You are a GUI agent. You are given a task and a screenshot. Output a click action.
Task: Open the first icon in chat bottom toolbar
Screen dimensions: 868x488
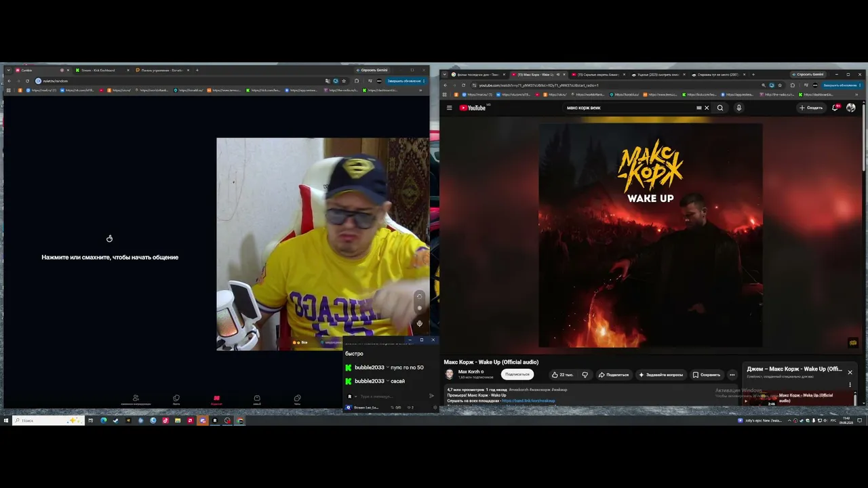click(x=136, y=399)
